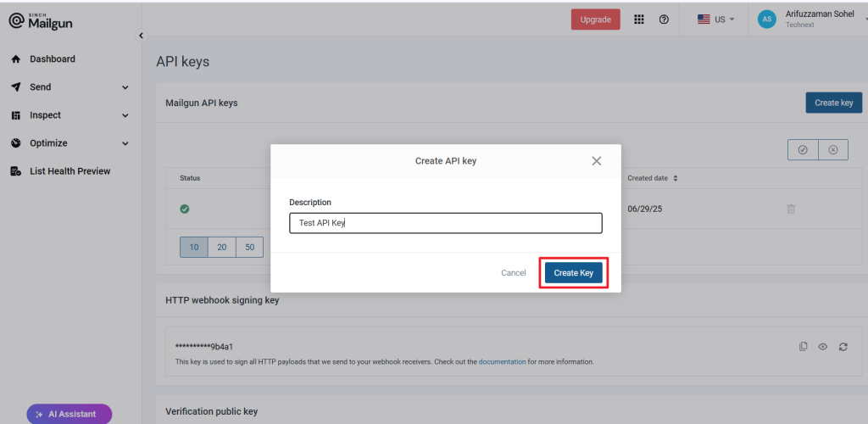Delete the API key created 06/29/25
This screenshot has height=424, width=868.
point(791,209)
